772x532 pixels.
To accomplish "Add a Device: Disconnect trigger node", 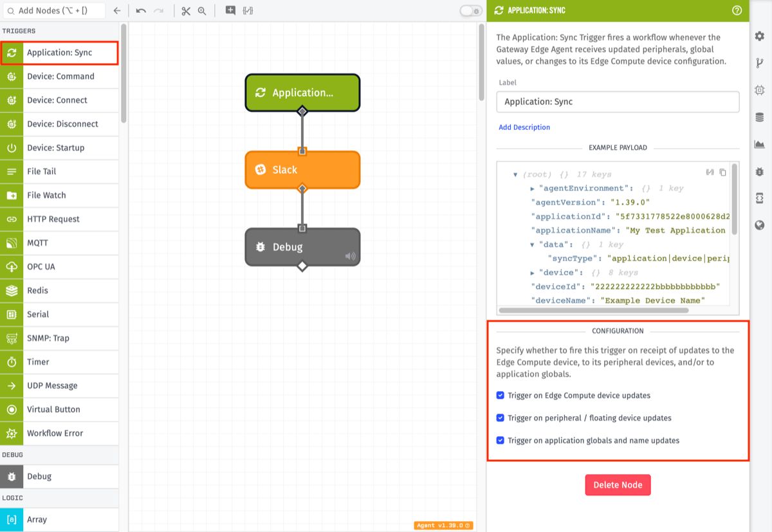I will click(59, 124).
